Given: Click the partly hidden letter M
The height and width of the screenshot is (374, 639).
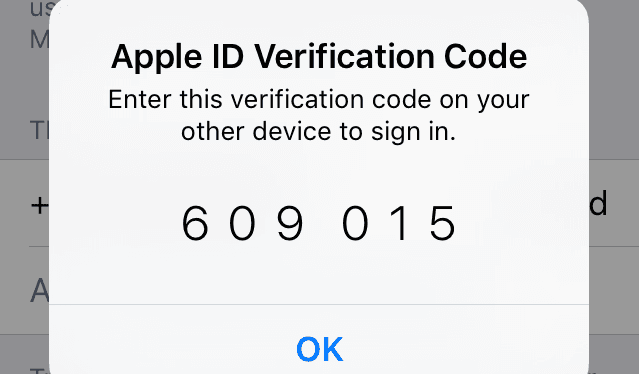Looking at the screenshot, I should coord(40,40).
